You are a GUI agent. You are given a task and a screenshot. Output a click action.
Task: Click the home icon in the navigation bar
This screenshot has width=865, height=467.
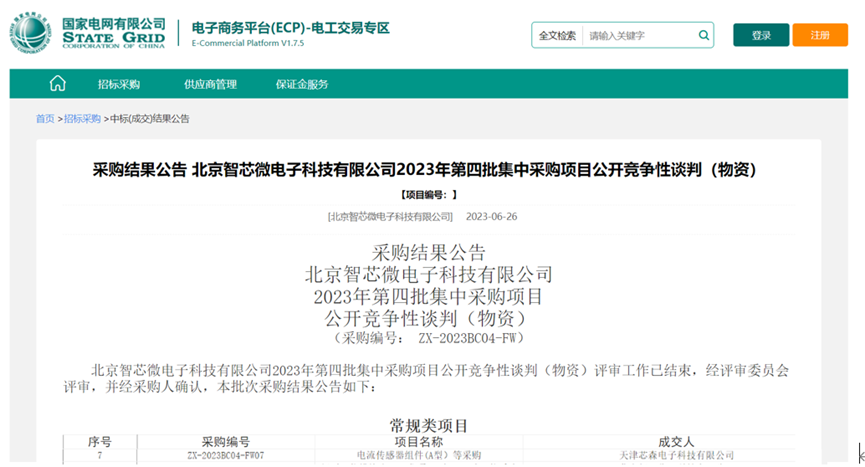(58, 84)
